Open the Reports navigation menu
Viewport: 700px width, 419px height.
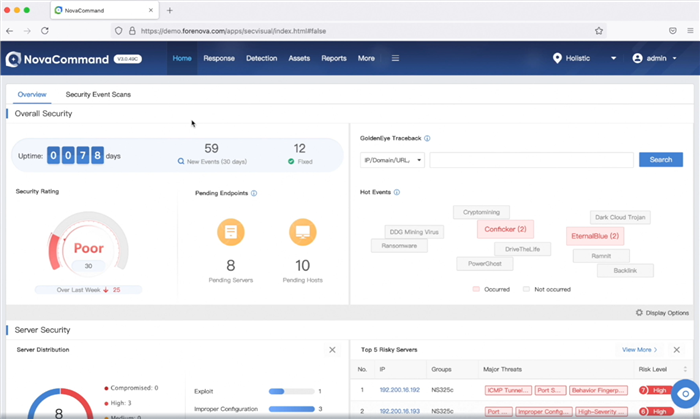pos(334,58)
